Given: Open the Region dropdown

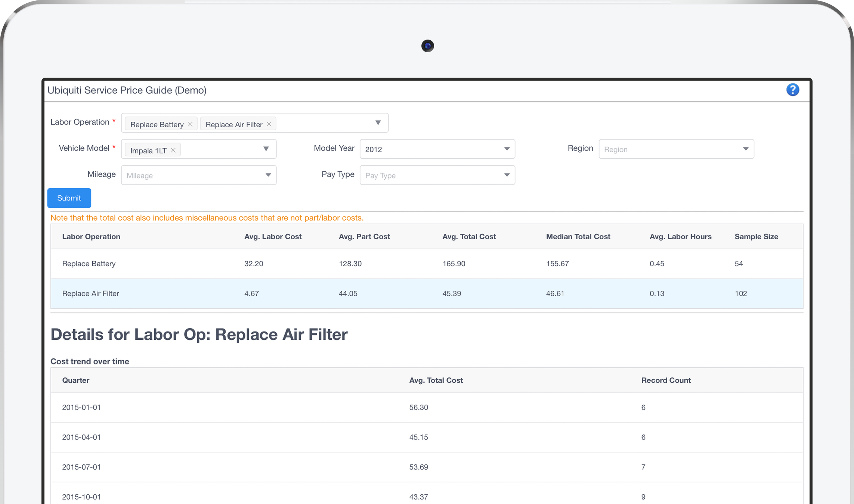Looking at the screenshot, I should click(676, 149).
